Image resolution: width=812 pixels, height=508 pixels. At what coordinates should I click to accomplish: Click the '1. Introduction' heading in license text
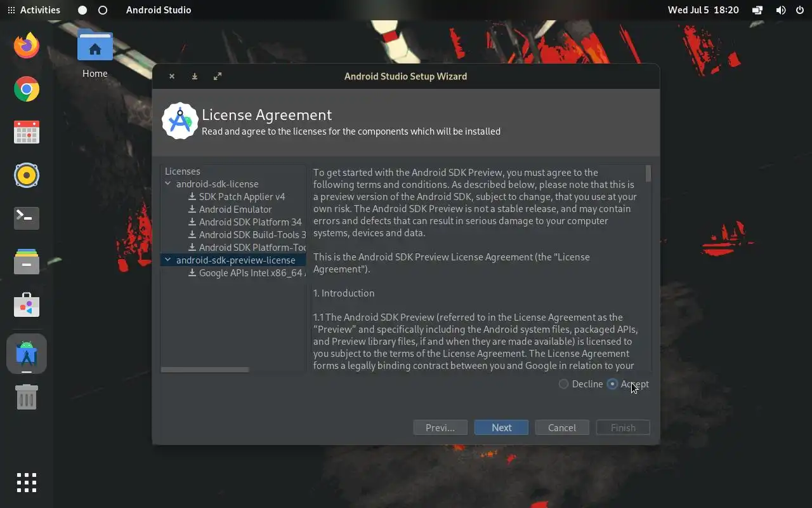(x=344, y=293)
